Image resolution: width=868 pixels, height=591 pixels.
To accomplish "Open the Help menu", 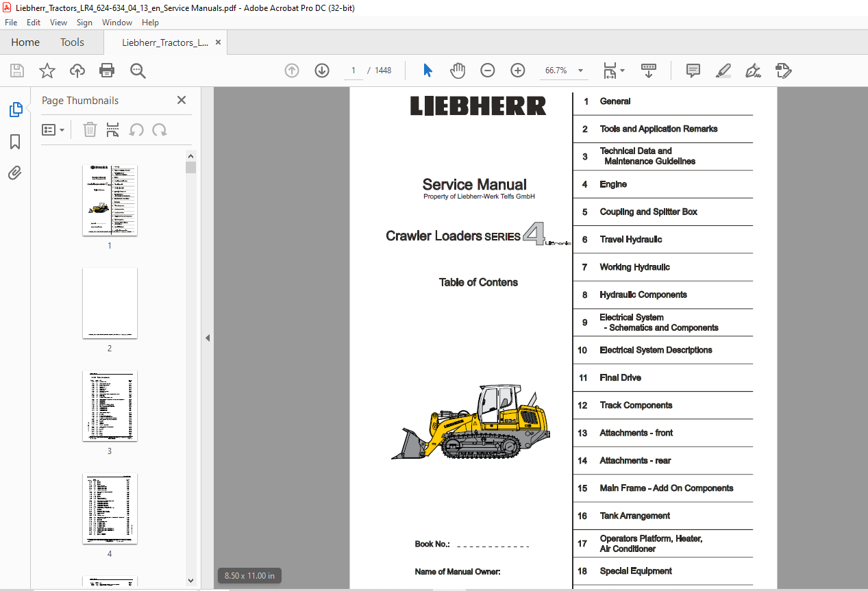I will click(x=150, y=23).
